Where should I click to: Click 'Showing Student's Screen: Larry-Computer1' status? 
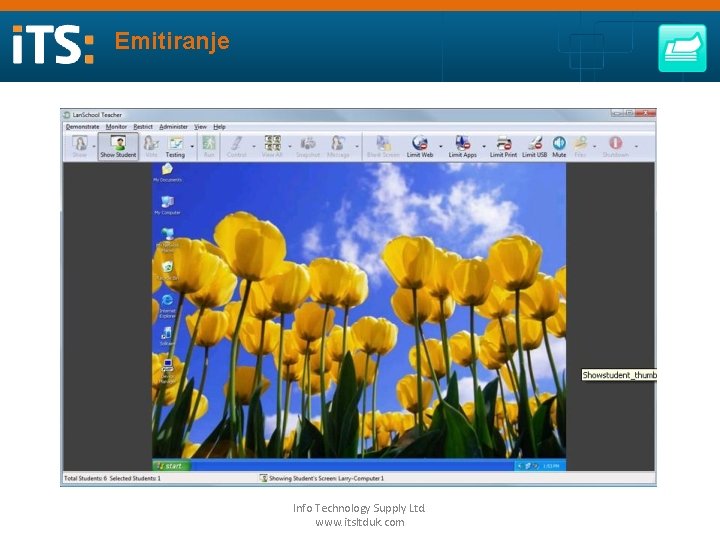pos(322,478)
